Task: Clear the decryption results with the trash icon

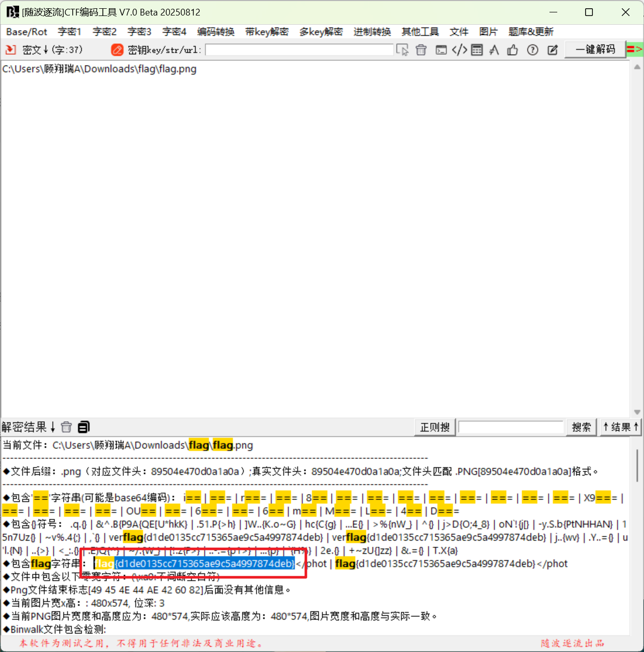Action: [x=66, y=427]
